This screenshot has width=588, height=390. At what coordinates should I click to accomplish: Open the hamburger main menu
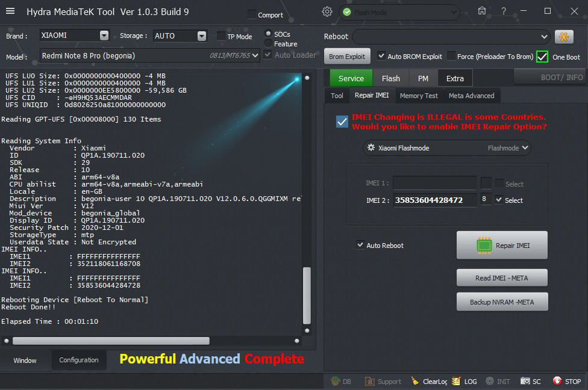click(10, 11)
